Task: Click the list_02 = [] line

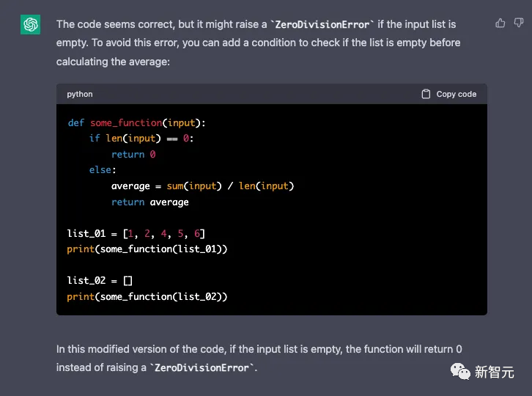Action: point(99,281)
